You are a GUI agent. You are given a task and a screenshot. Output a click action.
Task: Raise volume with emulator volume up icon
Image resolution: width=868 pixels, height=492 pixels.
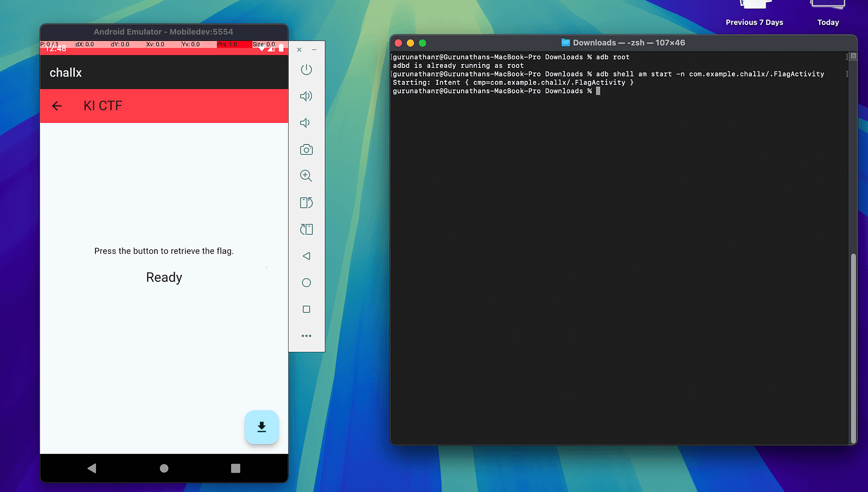[306, 96]
